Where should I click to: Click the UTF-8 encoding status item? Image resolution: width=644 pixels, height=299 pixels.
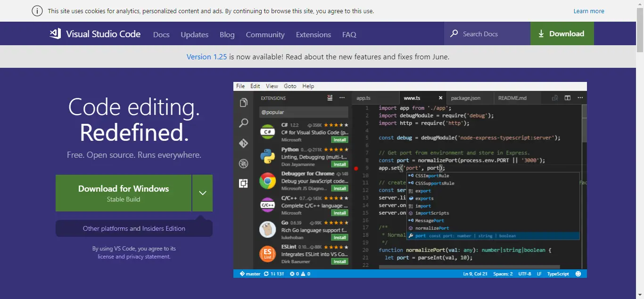(525, 274)
